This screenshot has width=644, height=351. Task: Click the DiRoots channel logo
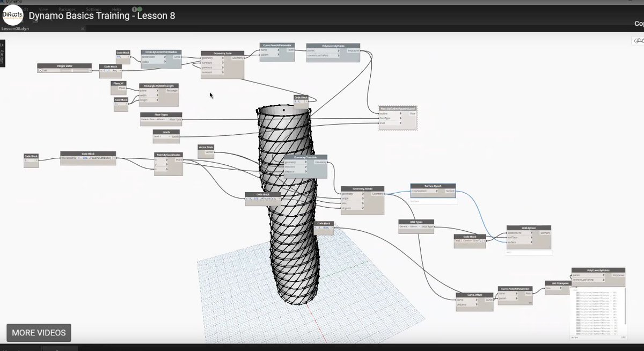click(x=12, y=16)
